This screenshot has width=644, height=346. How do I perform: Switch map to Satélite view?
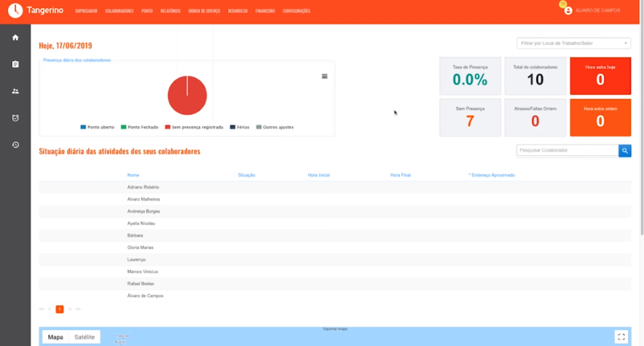85,337
